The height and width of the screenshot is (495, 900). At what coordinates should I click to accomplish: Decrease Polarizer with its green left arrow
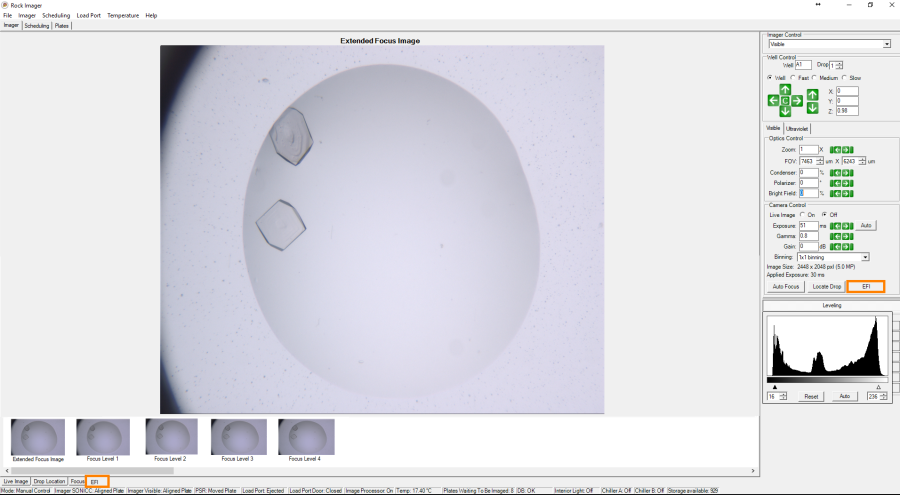[836, 183]
